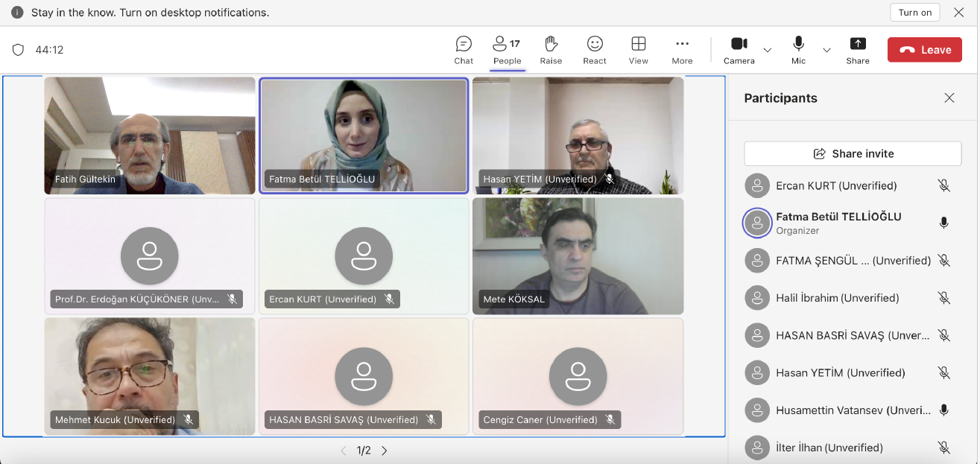The height and width of the screenshot is (464, 980).
Task: Raise your hand in the meeting
Action: click(551, 50)
